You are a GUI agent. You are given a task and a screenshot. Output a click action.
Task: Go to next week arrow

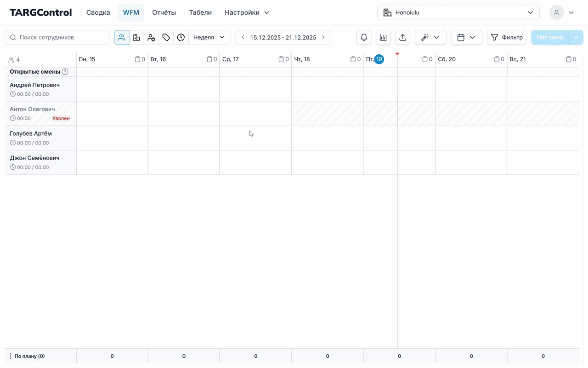click(323, 37)
